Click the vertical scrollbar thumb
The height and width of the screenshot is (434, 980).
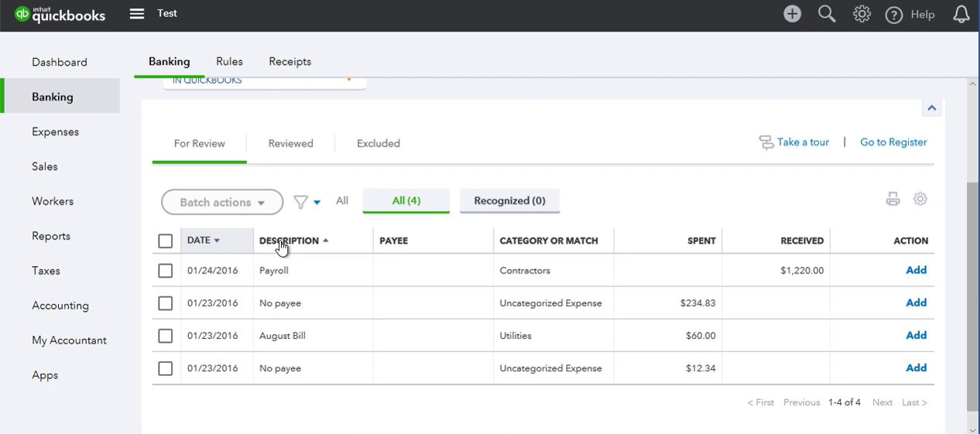[973, 297]
